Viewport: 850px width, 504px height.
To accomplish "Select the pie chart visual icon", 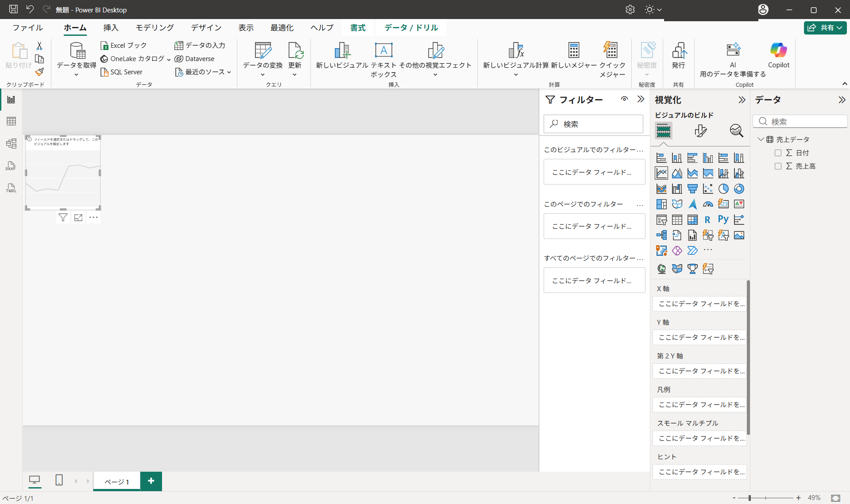I will 723,189.
